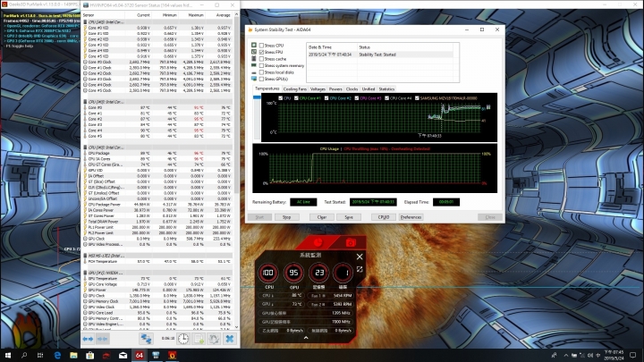The image size is (644, 362).
Task: Click HWiNFO scrollbar down arrow
Action: click(236, 327)
